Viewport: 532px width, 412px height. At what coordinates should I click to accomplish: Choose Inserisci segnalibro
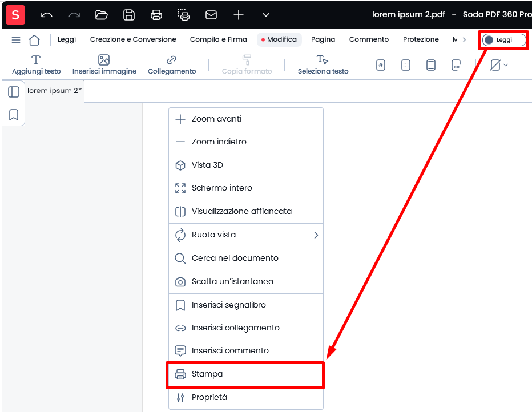click(246, 305)
